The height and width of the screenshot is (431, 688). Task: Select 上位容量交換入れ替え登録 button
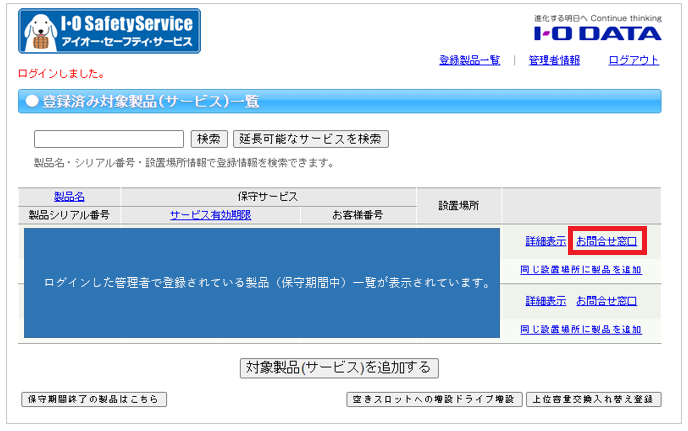(593, 400)
